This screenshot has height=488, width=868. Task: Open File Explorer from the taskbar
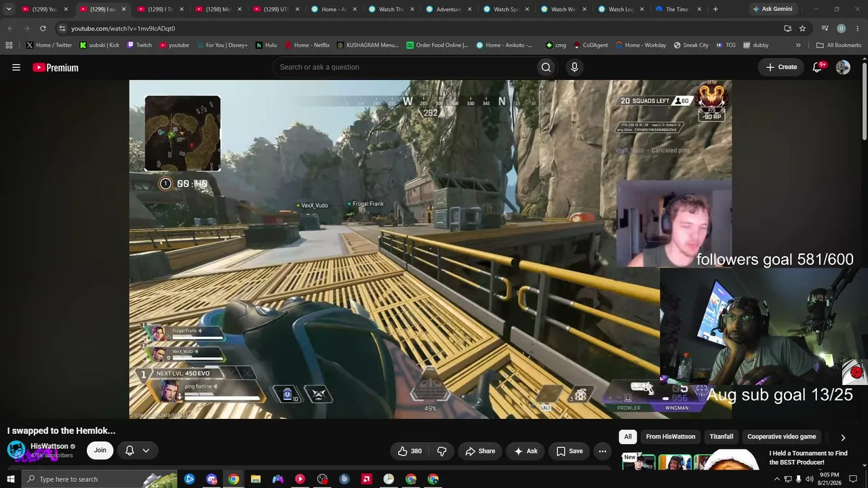[x=256, y=479]
